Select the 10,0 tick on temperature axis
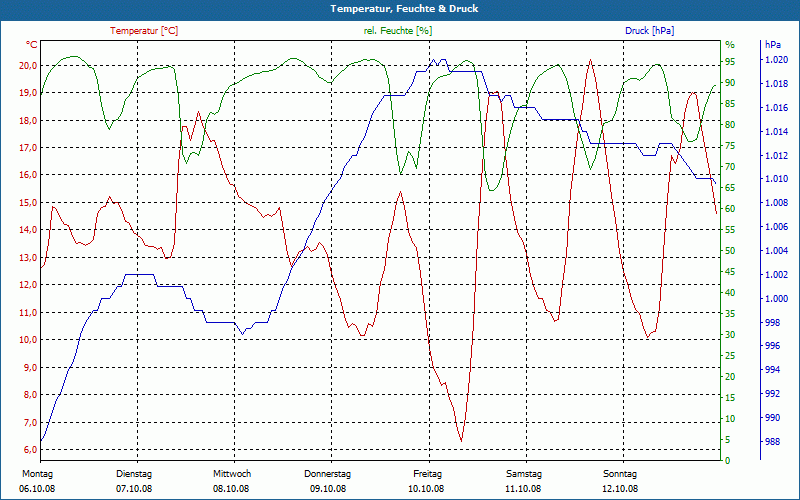 pos(28,340)
